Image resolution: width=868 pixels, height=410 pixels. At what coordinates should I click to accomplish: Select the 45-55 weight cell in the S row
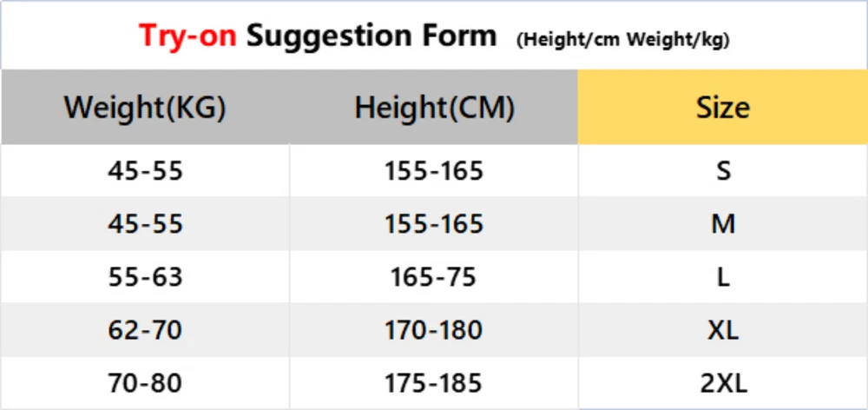tap(145, 171)
